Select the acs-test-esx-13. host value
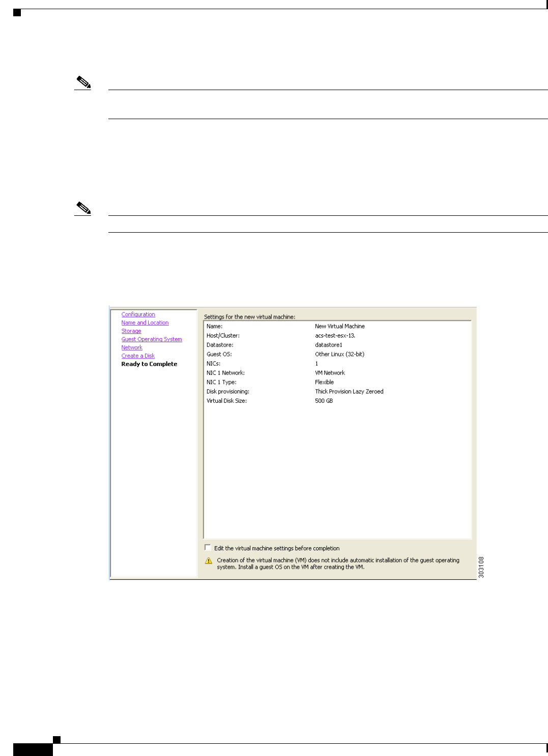The height and width of the screenshot is (756, 548). [x=335, y=335]
